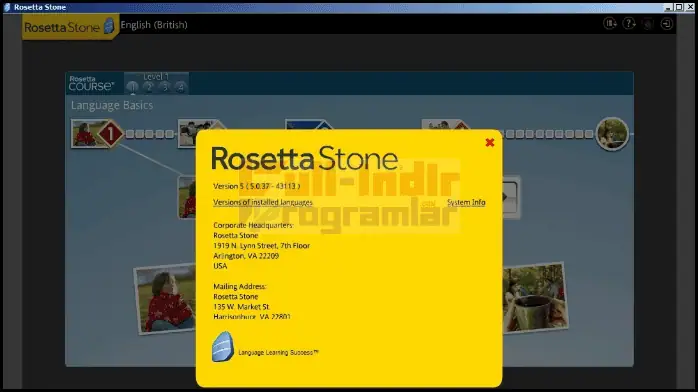Click the 1919 N. Lynn Street address line

261,246
